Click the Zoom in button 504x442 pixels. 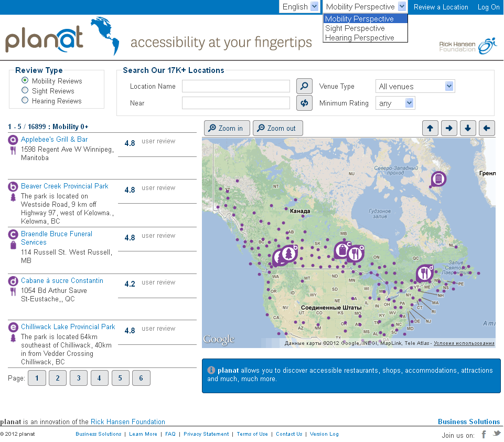227,129
